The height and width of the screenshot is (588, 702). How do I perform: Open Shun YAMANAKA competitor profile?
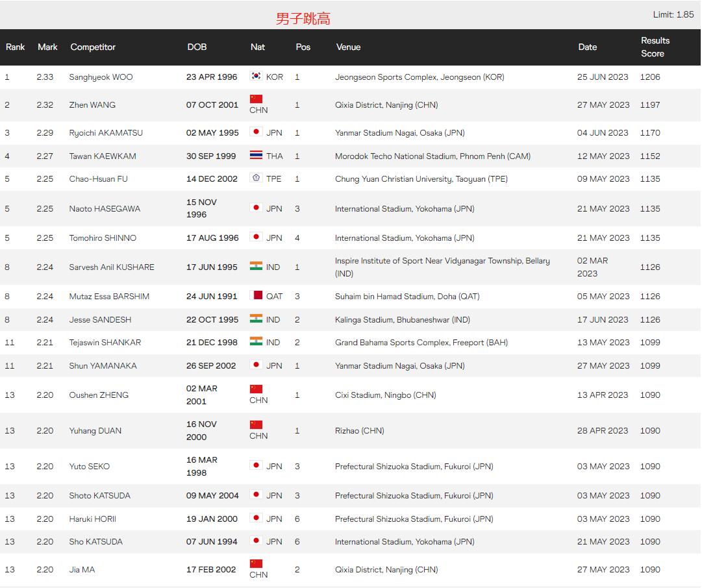pyautogui.click(x=103, y=365)
